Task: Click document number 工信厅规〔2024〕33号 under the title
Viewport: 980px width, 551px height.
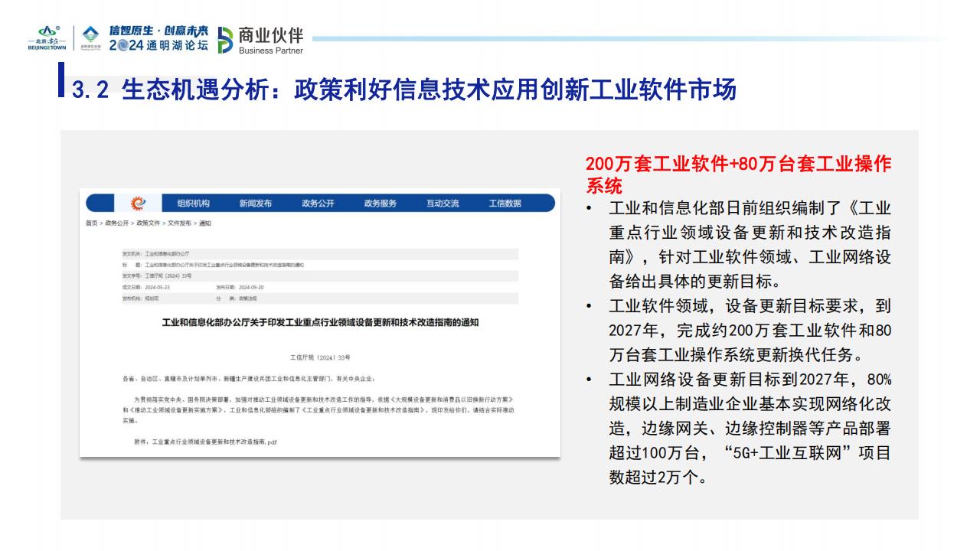Action: (x=320, y=357)
